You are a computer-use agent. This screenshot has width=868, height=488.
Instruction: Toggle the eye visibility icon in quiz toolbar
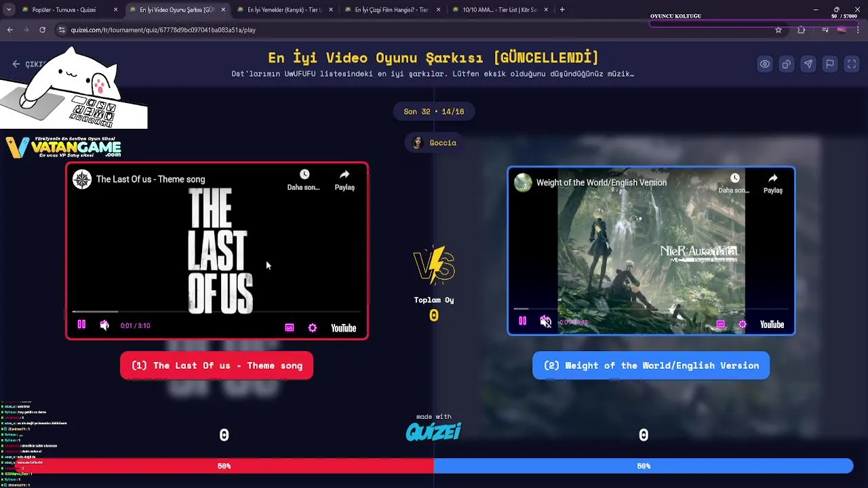click(764, 64)
